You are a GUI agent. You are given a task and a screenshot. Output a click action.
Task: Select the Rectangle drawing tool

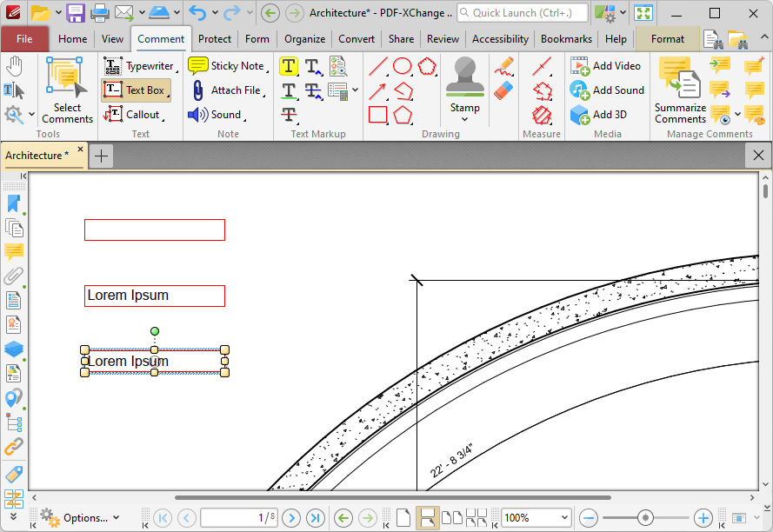(378, 115)
